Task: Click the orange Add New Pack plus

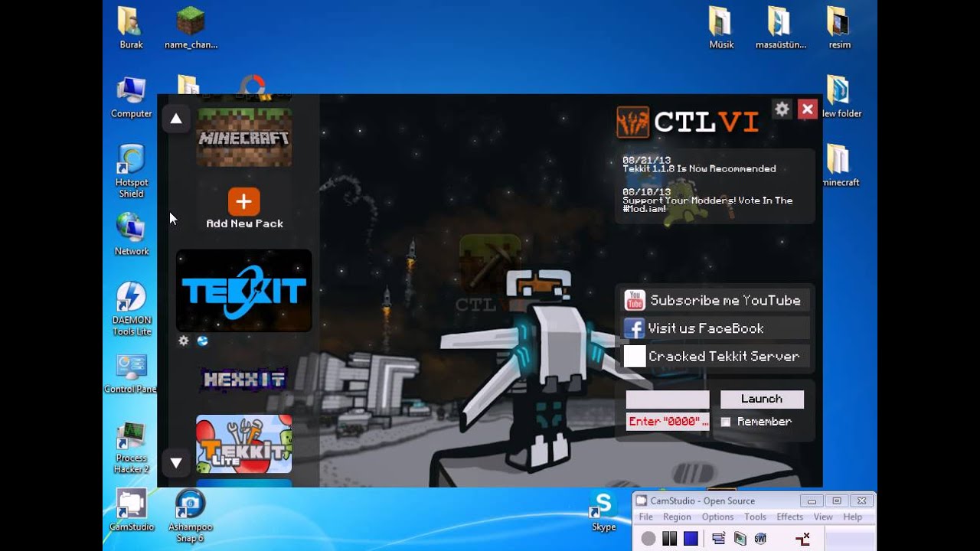Action: 243,202
